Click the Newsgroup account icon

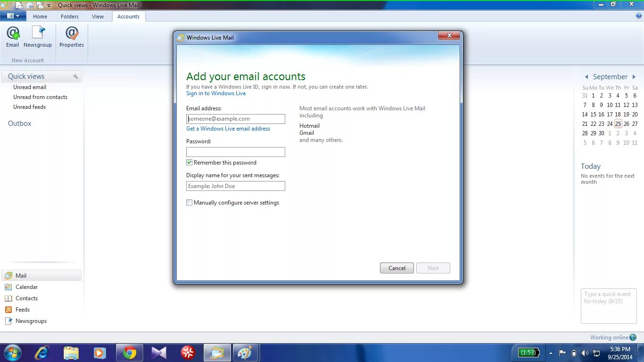pos(38,37)
